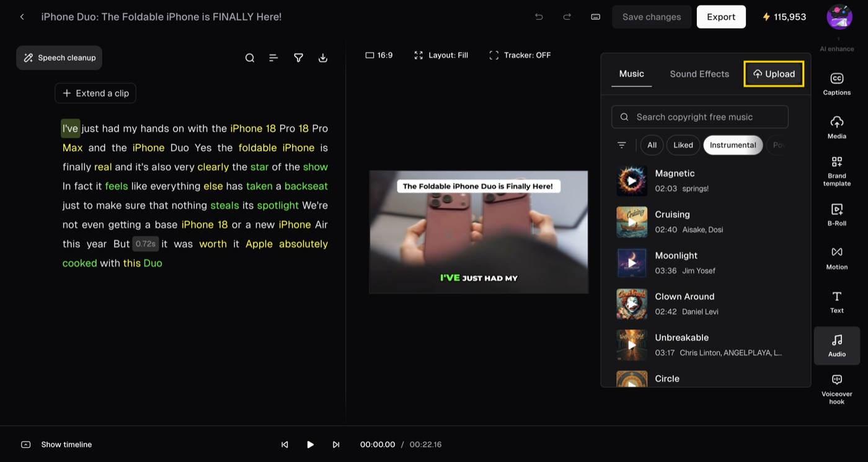Open the Audio sidebar tool

point(837,345)
